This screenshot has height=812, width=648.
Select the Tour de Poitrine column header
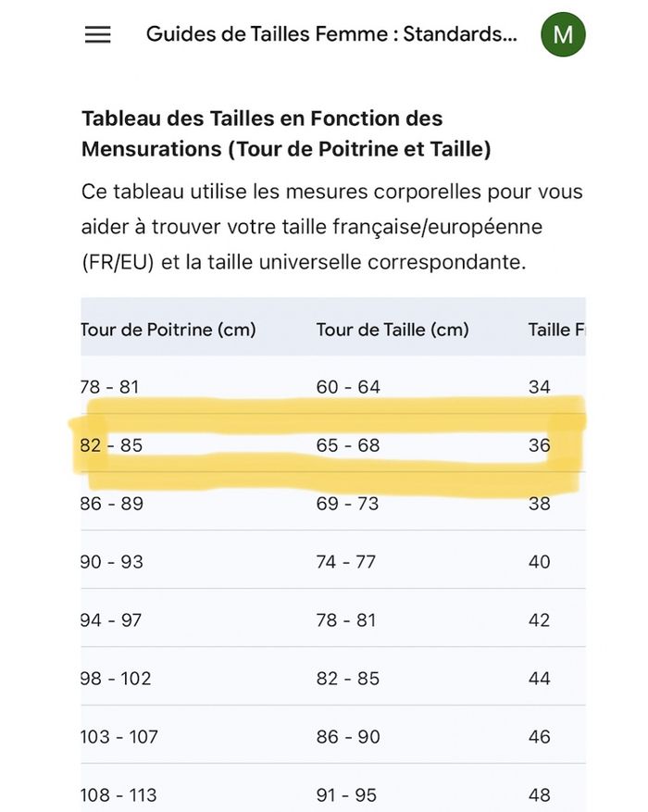[168, 330]
